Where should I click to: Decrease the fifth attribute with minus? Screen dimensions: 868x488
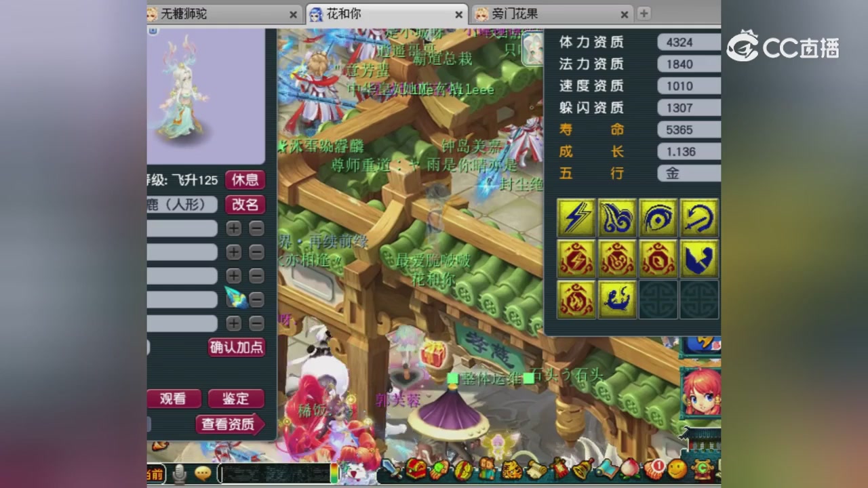coord(256,323)
